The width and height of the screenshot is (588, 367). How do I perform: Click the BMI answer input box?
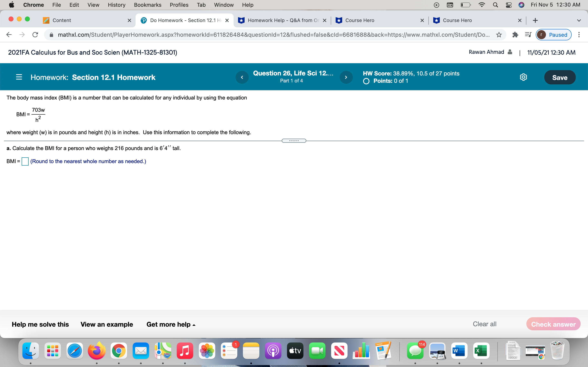pyautogui.click(x=25, y=161)
